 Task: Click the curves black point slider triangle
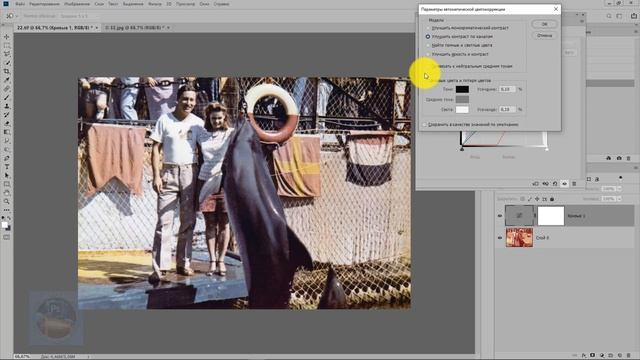pyautogui.click(x=462, y=149)
